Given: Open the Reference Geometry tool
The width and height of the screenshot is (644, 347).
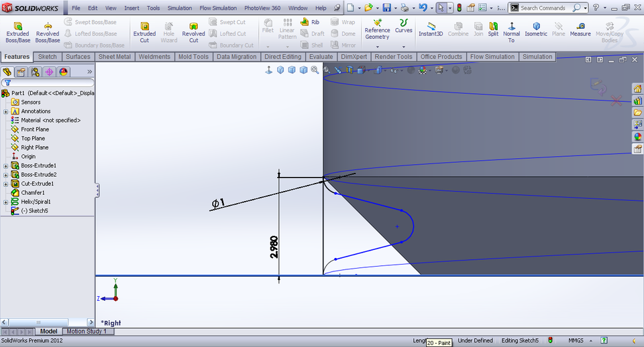Looking at the screenshot, I should [x=377, y=29].
